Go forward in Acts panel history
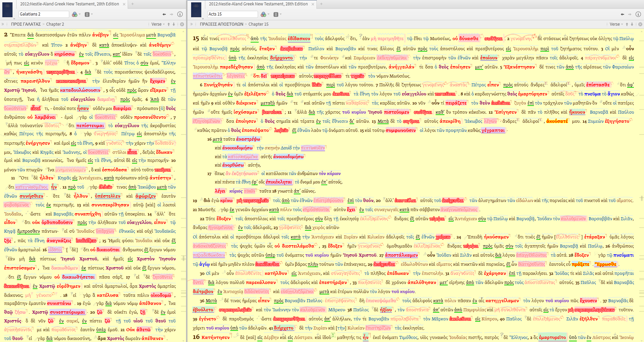The height and width of the screenshot is (342, 644). tap(630, 14)
